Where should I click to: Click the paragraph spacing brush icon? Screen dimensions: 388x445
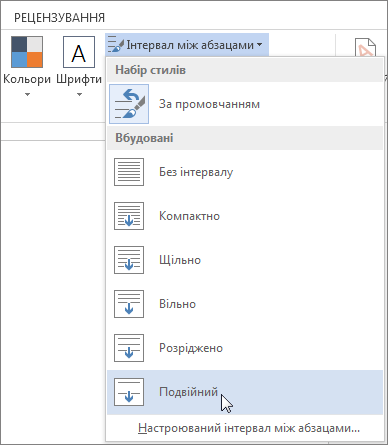(116, 44)
